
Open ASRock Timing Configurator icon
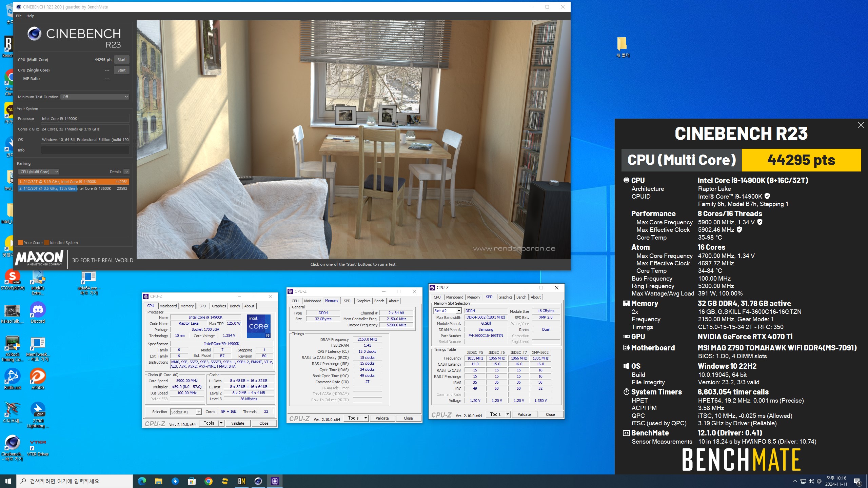click(x=13, y=349)
